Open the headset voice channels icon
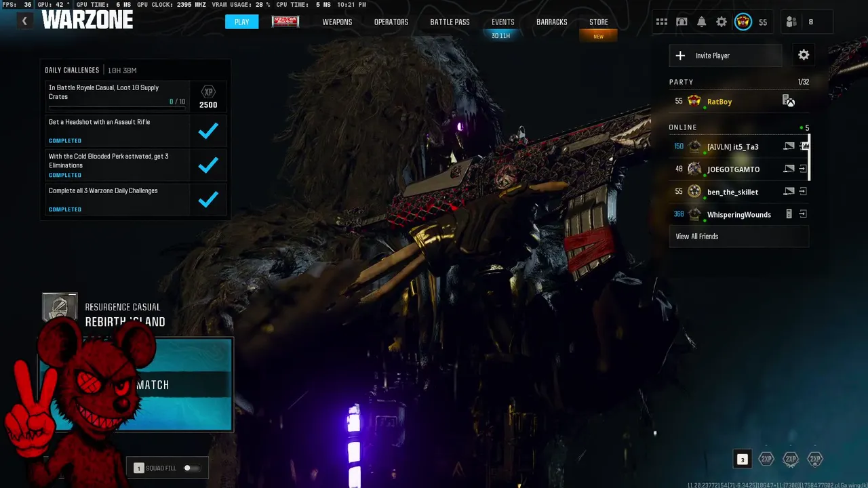Viewport: 868px width, 488px height. (682, 22)
